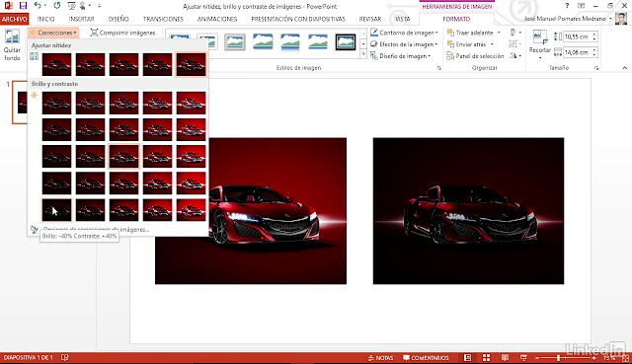632x364 pixels.
Task: Click the user profile picture
Action: click(621, 19)
